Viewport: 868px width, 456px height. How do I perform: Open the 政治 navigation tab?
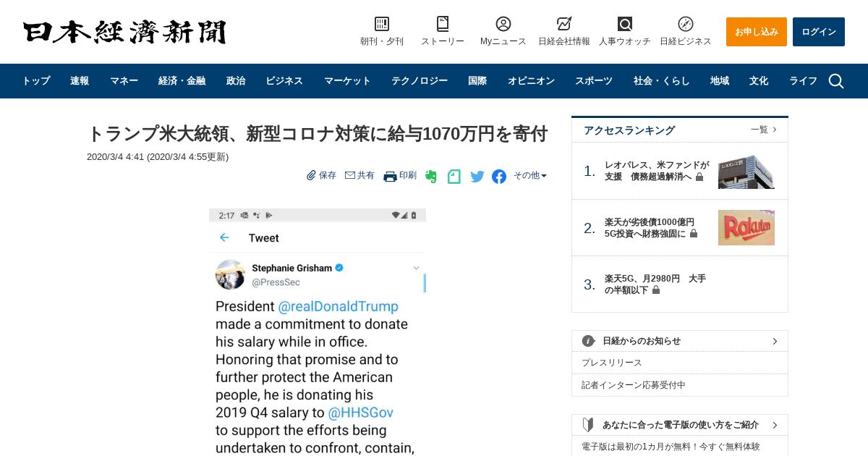click(x=236, y=81)
